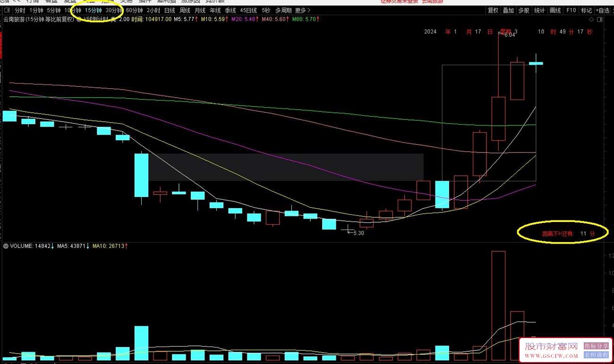Select the 2小时 period tab

tap(153, 10)
